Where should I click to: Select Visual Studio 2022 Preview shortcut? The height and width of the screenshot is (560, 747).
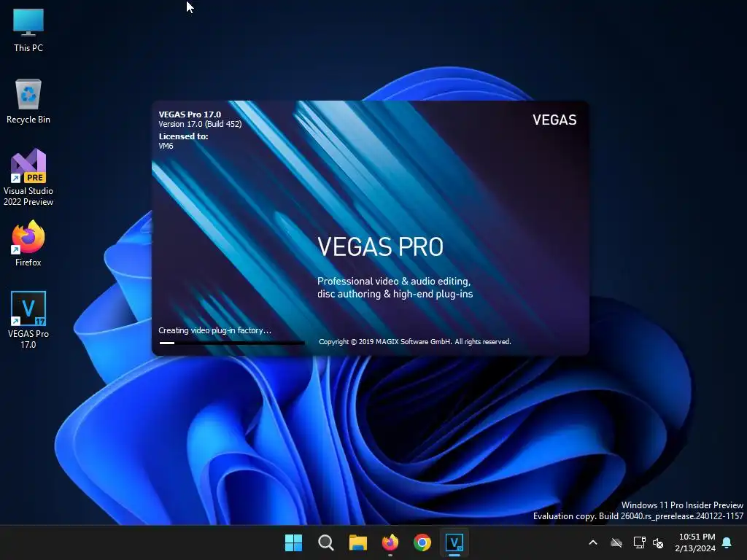coord(28,177)
